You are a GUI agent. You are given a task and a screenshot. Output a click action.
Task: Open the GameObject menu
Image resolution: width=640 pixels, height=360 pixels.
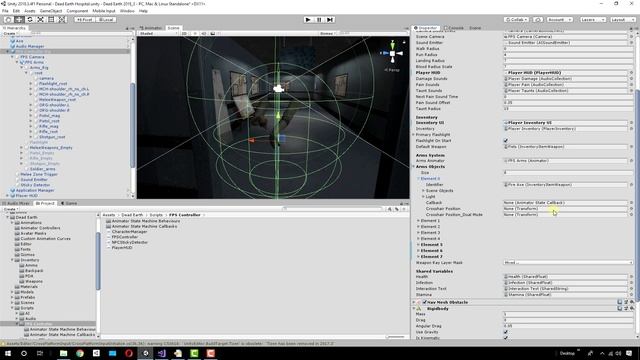click(51, 11)
